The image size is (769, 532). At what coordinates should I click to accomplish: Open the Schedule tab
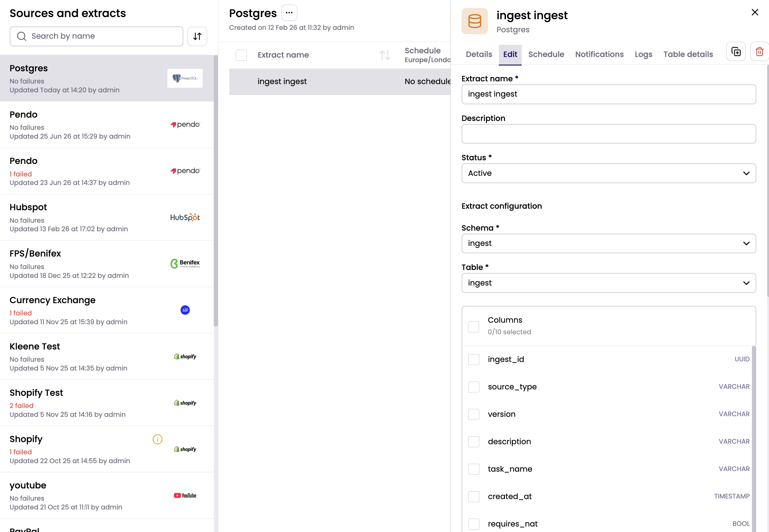(546, 54)
